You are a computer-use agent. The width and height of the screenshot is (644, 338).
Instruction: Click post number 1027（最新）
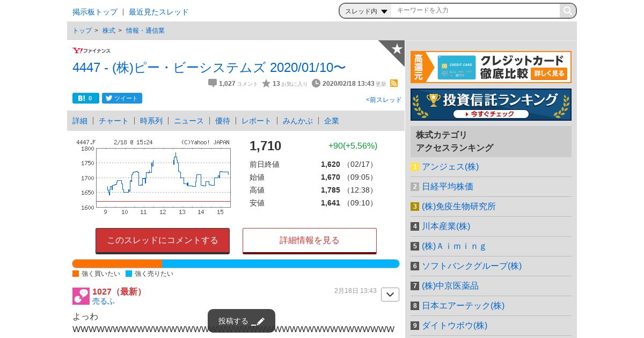(119, 292)
